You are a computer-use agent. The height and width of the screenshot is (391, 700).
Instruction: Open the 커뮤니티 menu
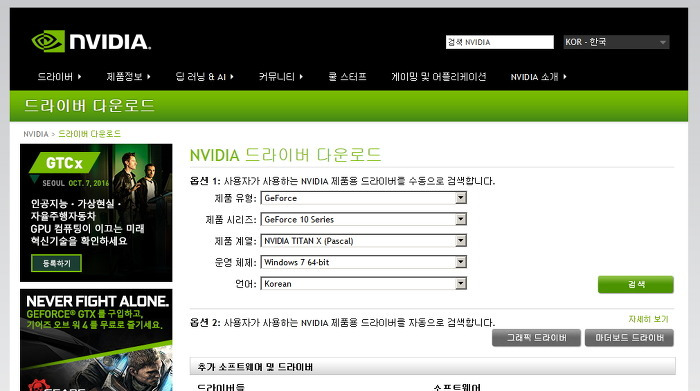pos(281,77)
